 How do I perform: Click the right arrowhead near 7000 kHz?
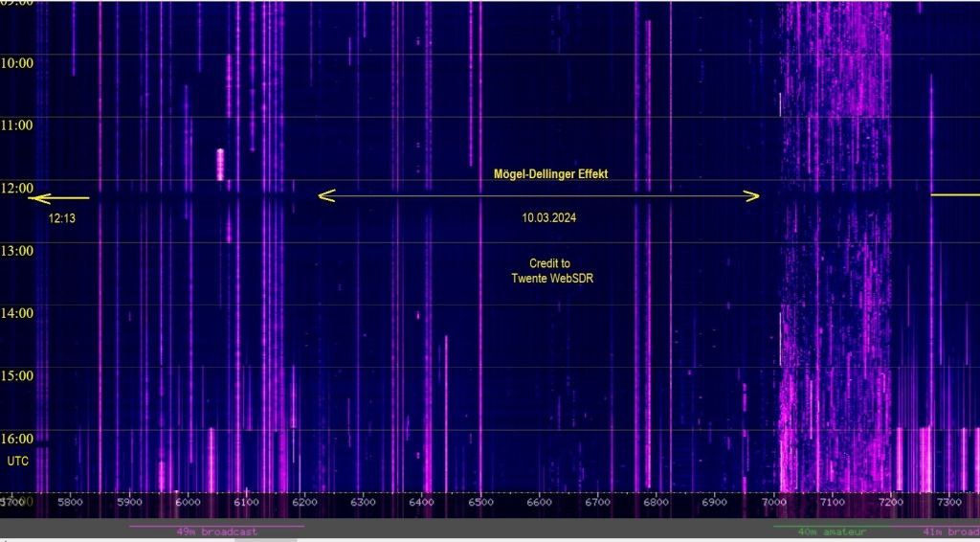click(751, 196)
